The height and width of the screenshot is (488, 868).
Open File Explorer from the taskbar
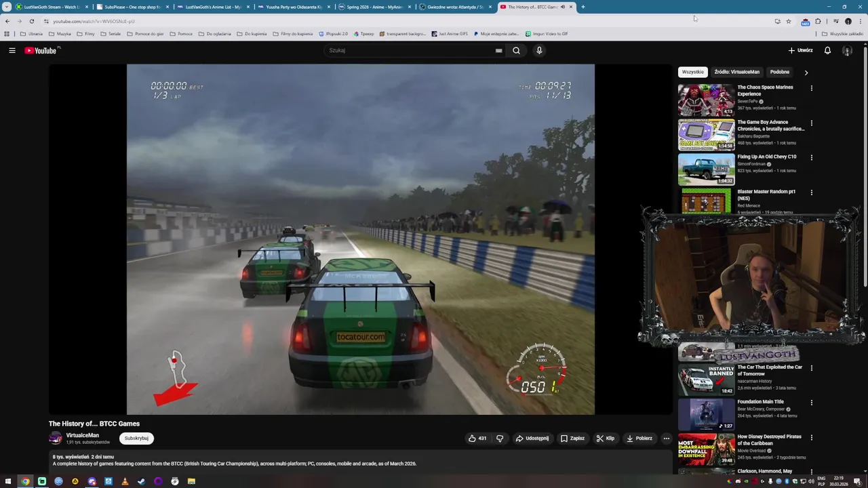point(191,481)
